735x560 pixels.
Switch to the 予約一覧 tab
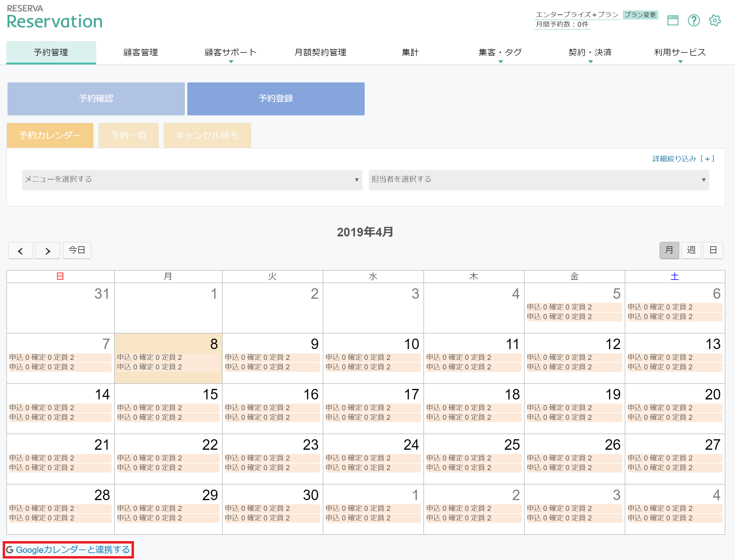pyautogui.click(x=129, y=135)
